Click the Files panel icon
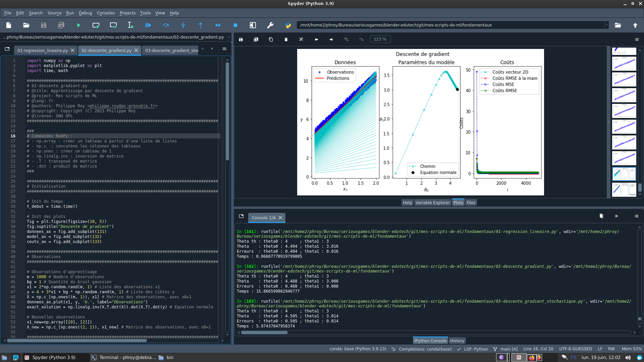Image resolution: width=644 pixels, height=362 pixels. (x=471, y=202)
